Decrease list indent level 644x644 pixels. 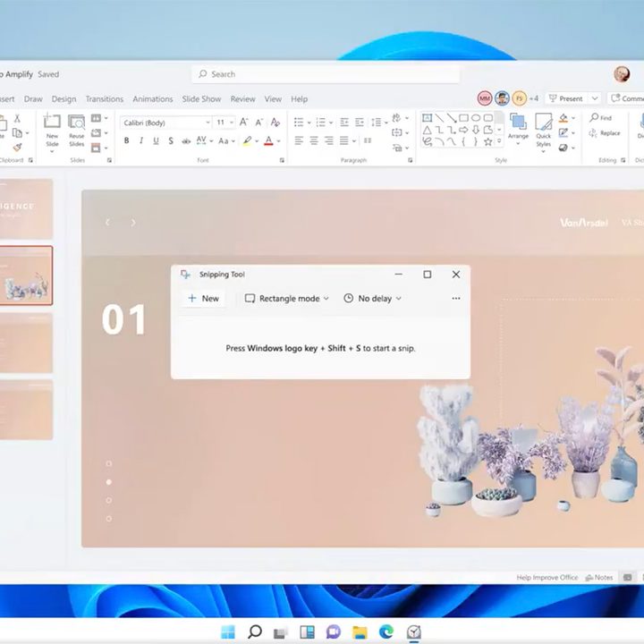[344, 123]
